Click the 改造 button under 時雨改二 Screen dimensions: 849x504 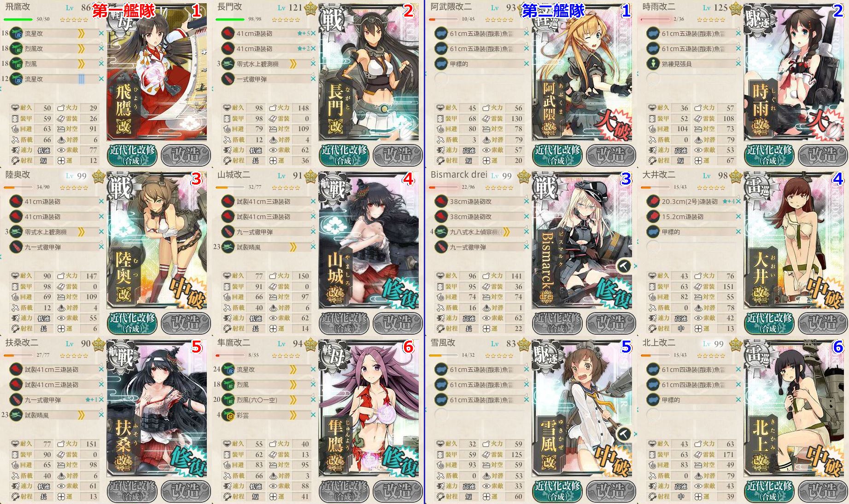[822, 155]
